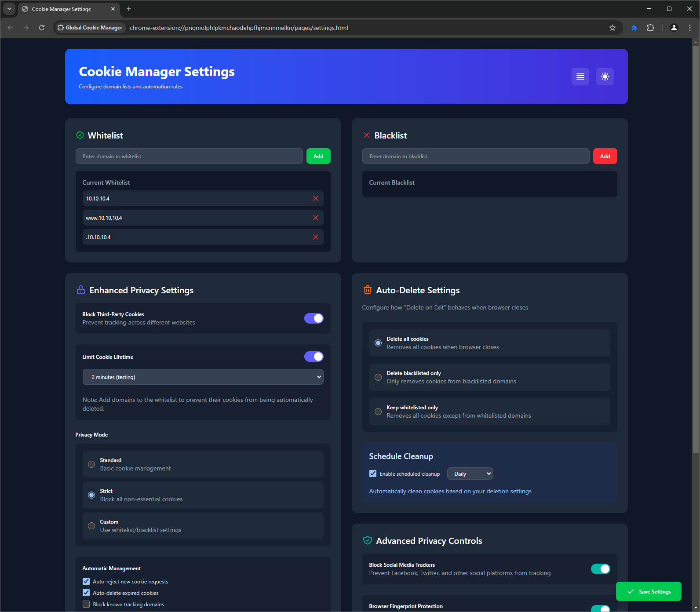Delete the .10.10.10.4 whitelist entry
The image size is (700, 612).
(x=315, y=237)
